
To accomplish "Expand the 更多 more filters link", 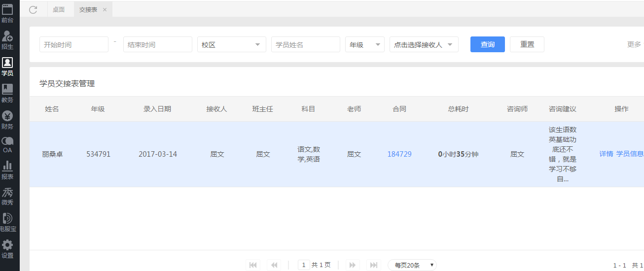I will coord(634,44).
